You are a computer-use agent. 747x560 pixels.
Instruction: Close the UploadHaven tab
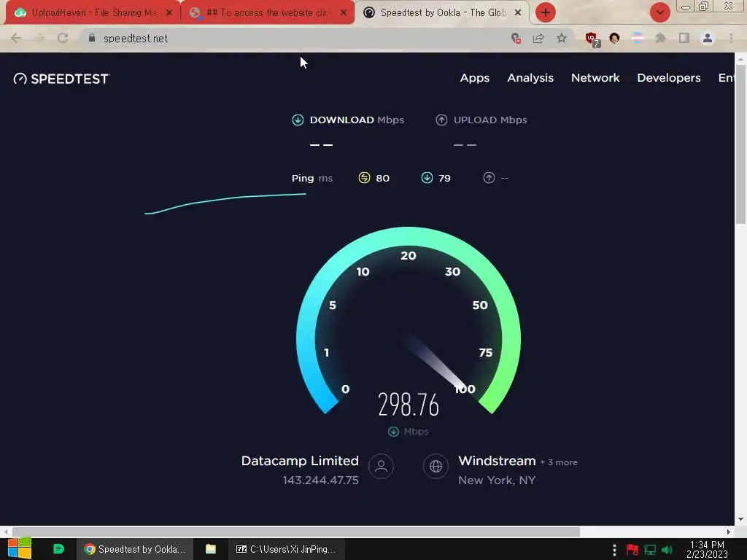[x=169, y=13]
